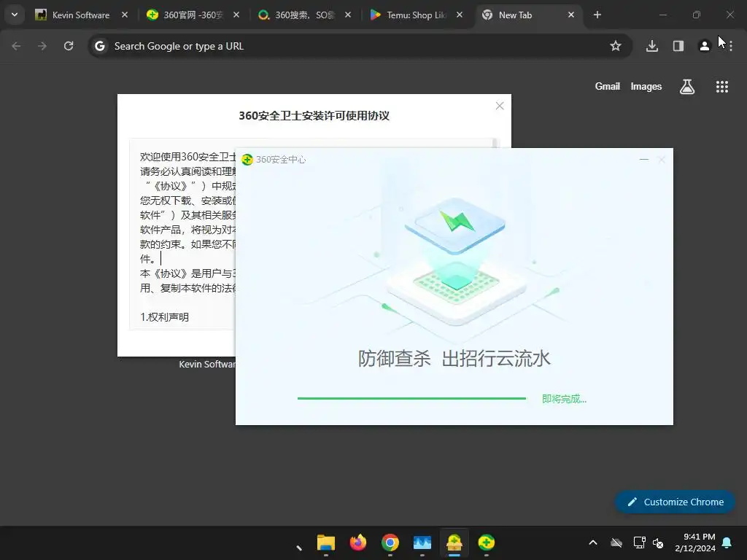747x560 pixels.
Task: Click the 1.权利声明 heading in agreement
Action: pyautogui.click(x=164, y=316)
